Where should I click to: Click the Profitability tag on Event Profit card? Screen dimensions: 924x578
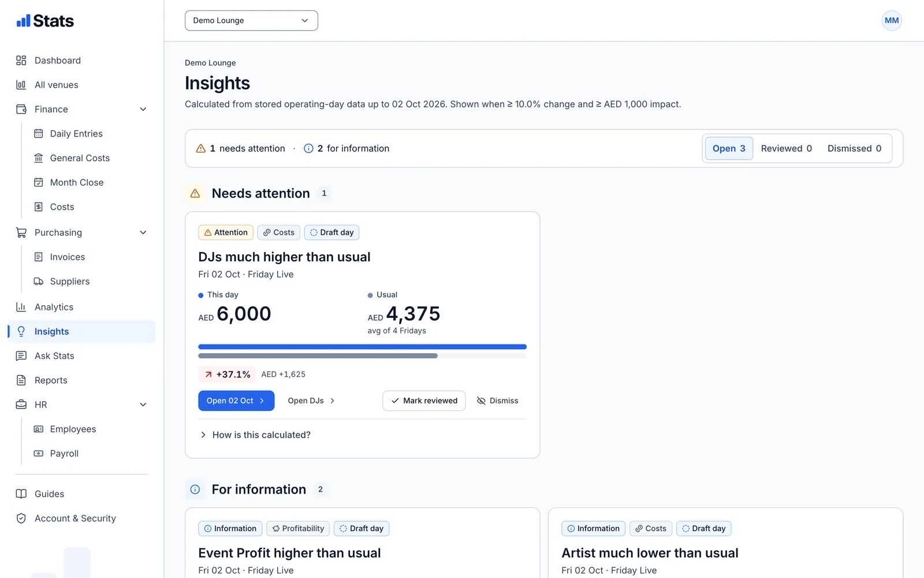(x=298, y=528)
